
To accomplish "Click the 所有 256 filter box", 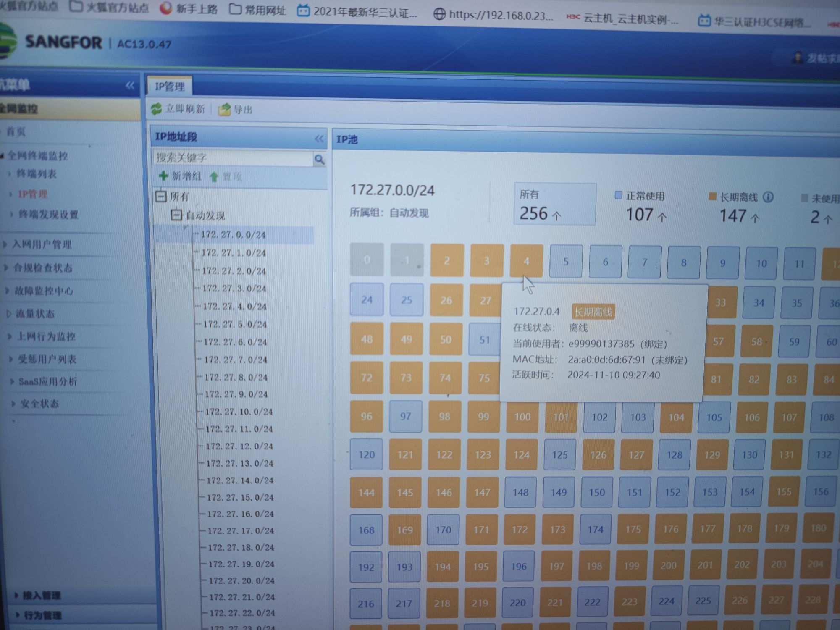I will (555, 204).
